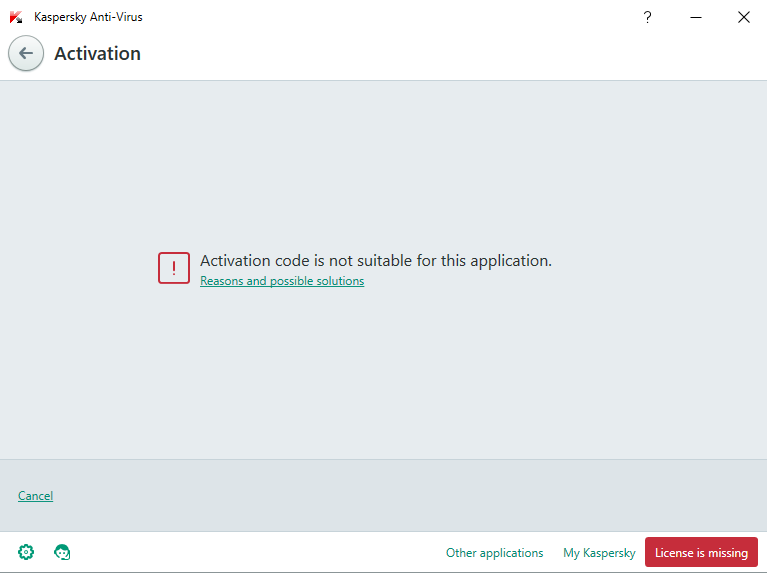Image resolution: width=767 pixels, height=573 pixels.
Task: Open the support agent icon
Action: tap(62, 552)
